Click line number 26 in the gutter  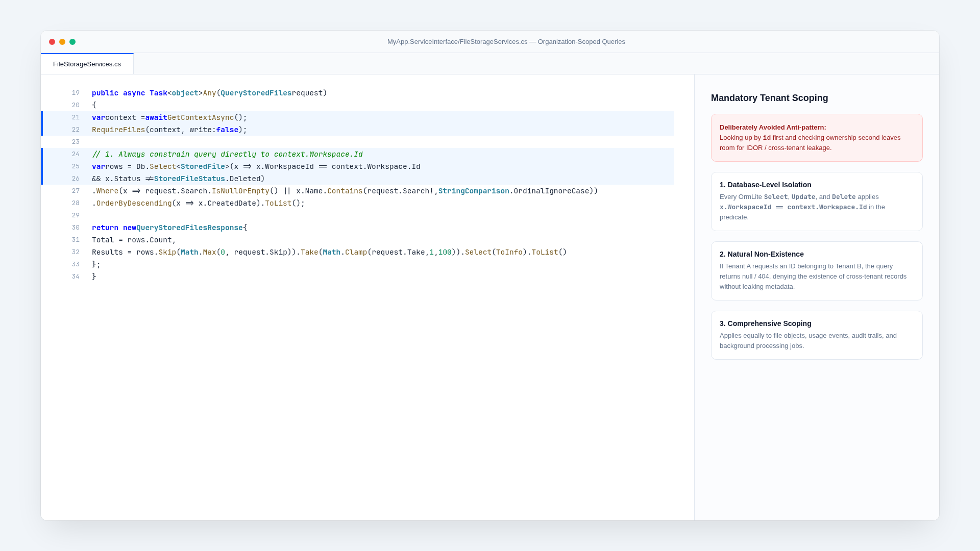pyautogui.click(x=76, y=179)
